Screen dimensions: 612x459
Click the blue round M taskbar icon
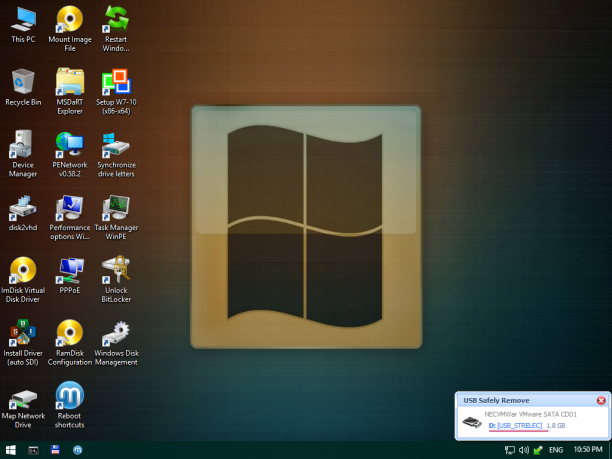click(78, 450)
